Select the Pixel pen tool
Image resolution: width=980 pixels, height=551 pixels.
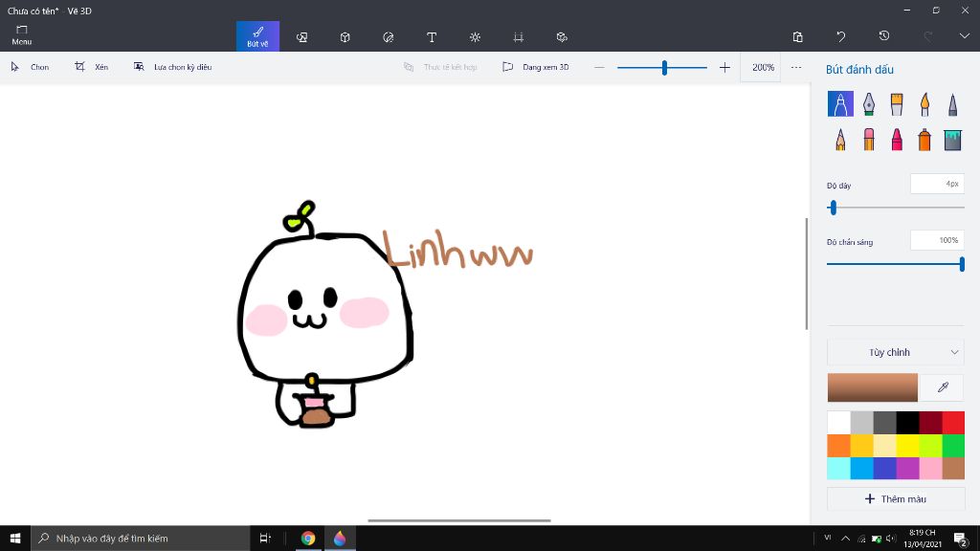click(952, 103)
